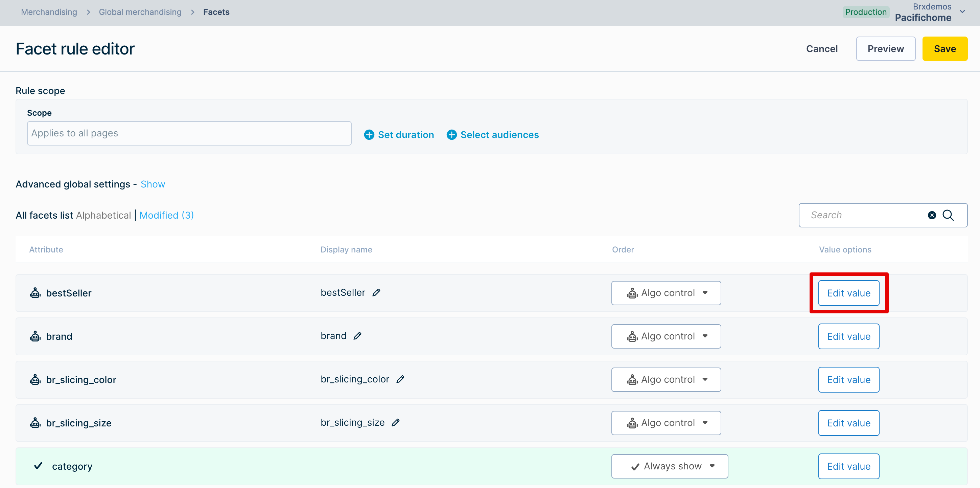Cancel facet rule editing

tap(822, 49)
